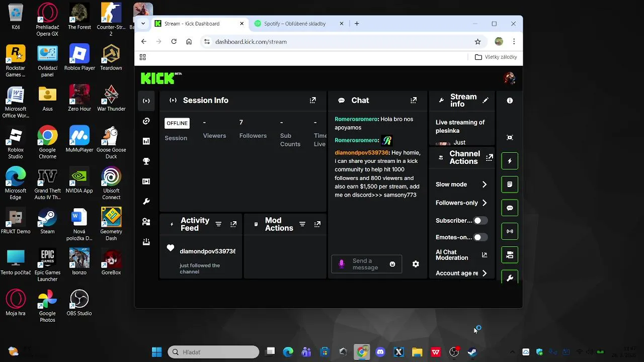644x362 pixels.
Task: Pop out the Mod Actions panel
Action: (317, 224)
